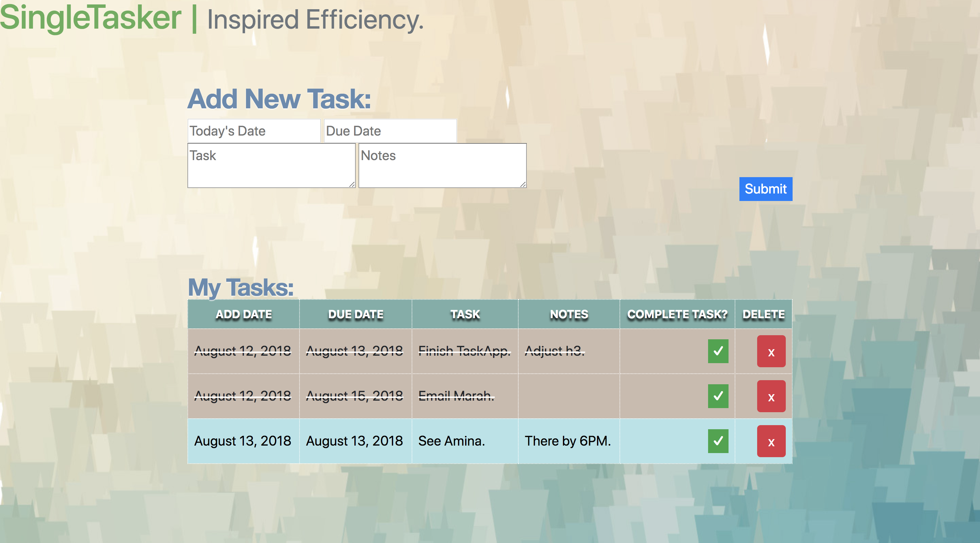
Task: Select the 'Finish TaskApp.' task cell
Action: click(465, 351)
